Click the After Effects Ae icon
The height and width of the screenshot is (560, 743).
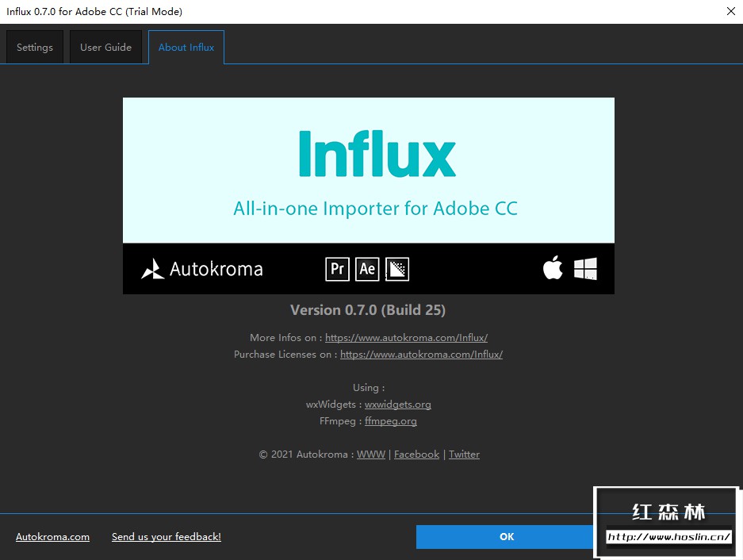click(x=367, y=269)
